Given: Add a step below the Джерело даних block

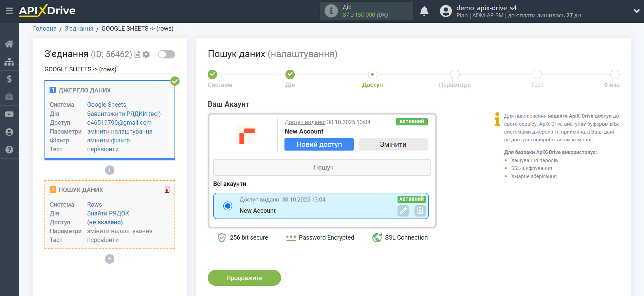Looking at the screenshot, I should pos(110,170).
